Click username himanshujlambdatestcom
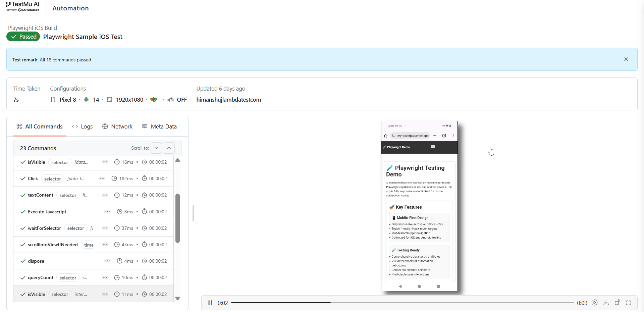The width and height of the screenshot is (644, 312). [229, 100]
